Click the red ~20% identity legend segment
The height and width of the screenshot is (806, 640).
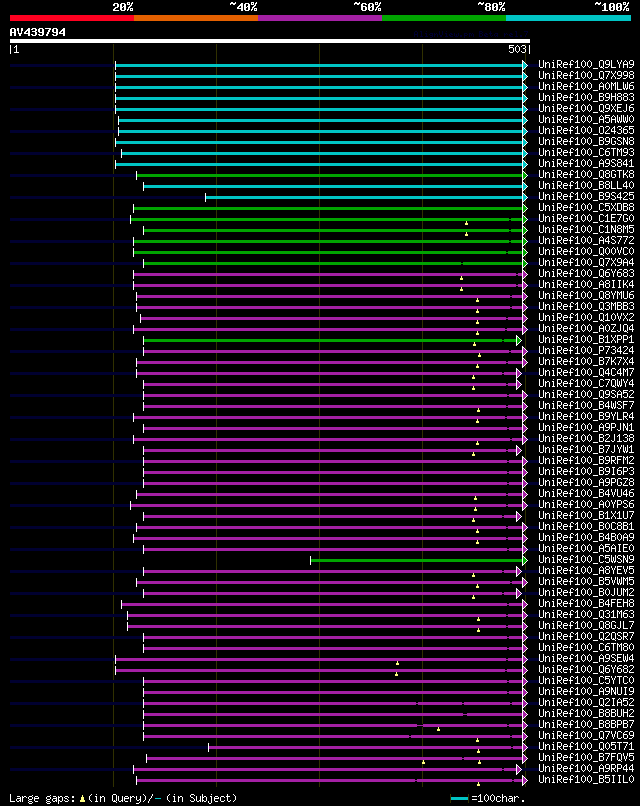point(72,18)
